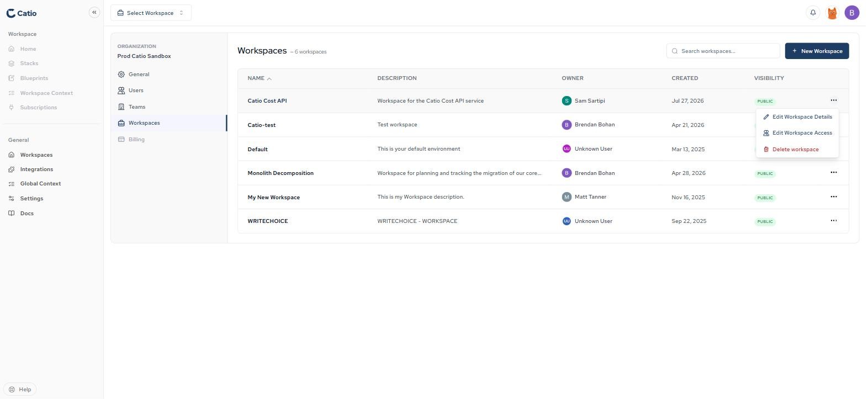
Task: Click the Catio logo
Action: click(22, 13)
